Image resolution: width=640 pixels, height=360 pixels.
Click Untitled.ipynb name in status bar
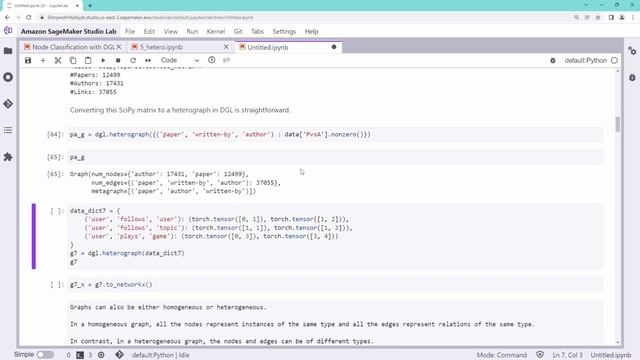[611, 355]
